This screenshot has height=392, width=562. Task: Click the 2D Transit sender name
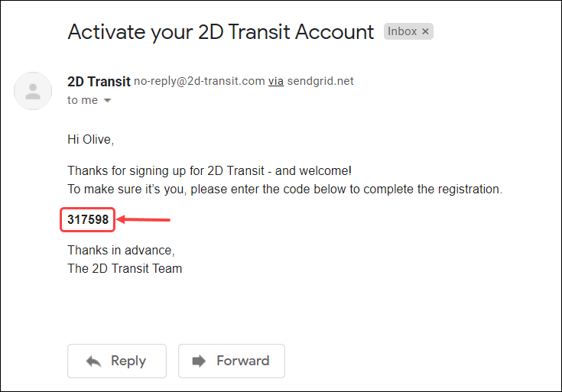tap(99, 82)
